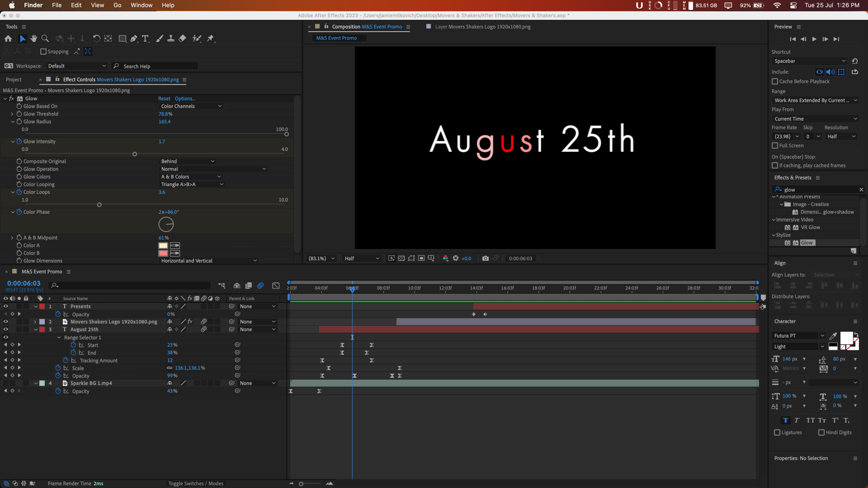Select the Pen tool
This screenshot has width=868, height=488.
(x=134, y=39)
